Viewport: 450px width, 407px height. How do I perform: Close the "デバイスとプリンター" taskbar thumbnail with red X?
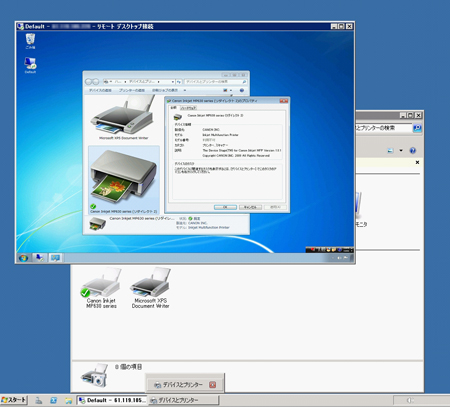pos(212,385)
